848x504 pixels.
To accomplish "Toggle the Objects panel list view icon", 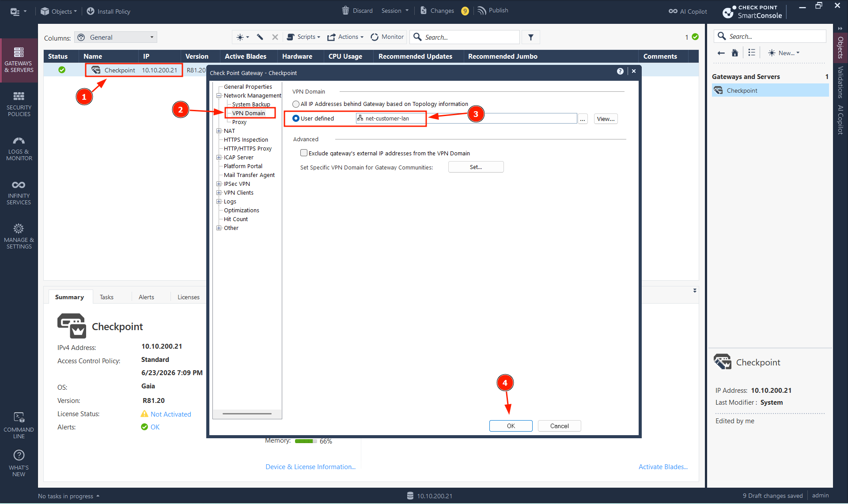I will (752, 53).
